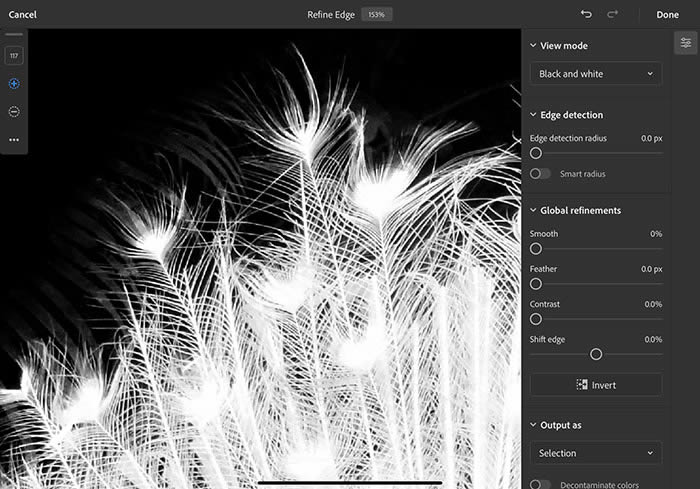
Task: Select the subtract from selection brush
Action: (14, 112)
